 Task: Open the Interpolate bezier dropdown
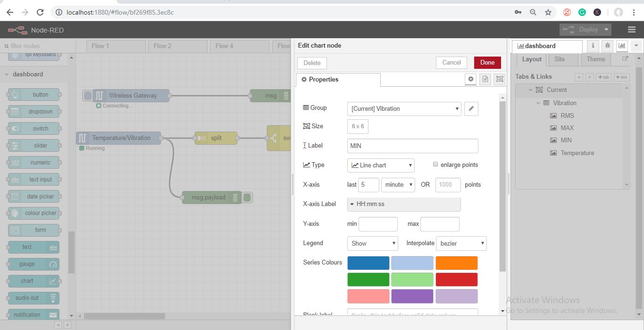(461, 243)
